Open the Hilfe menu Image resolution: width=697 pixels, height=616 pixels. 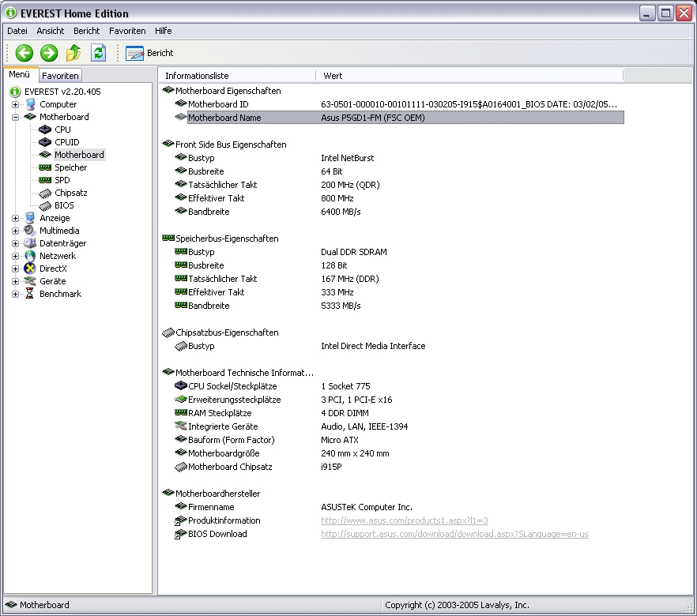(x=163, y=31)
